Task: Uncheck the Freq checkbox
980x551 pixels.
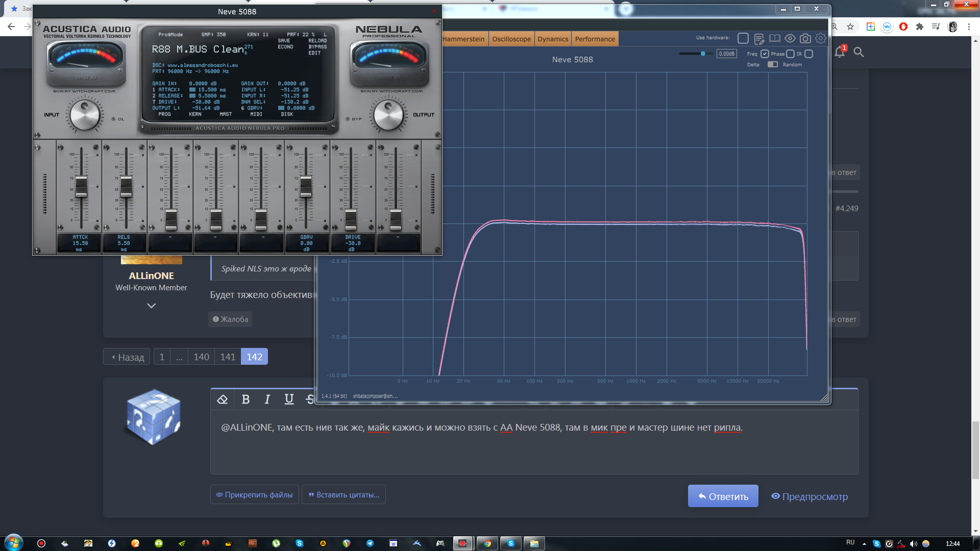Action: pos(765,54)
